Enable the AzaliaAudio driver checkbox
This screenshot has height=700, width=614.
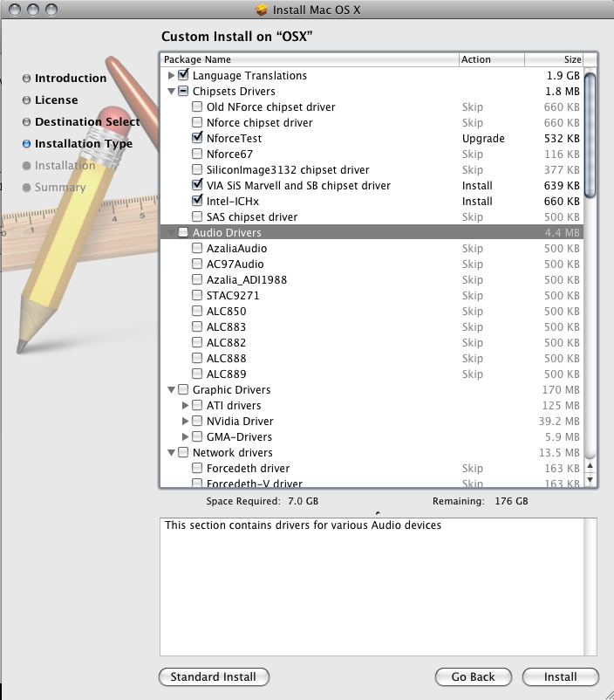tap(197, 249)
